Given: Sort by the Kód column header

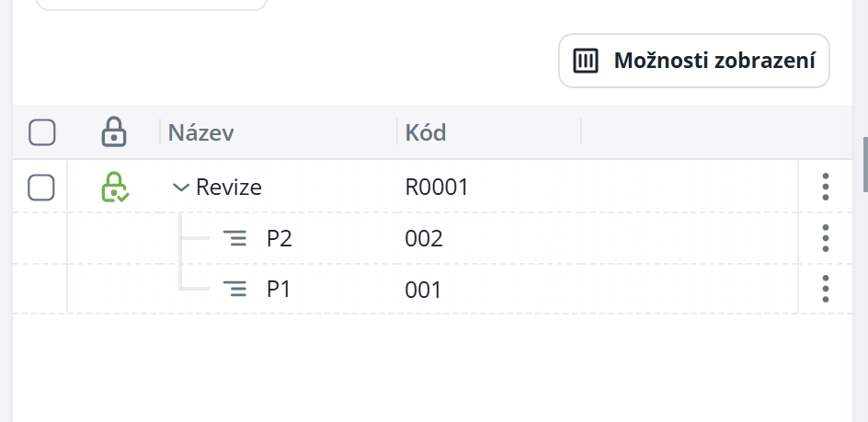Looking at the screenshot, I should tap(426, 132).
